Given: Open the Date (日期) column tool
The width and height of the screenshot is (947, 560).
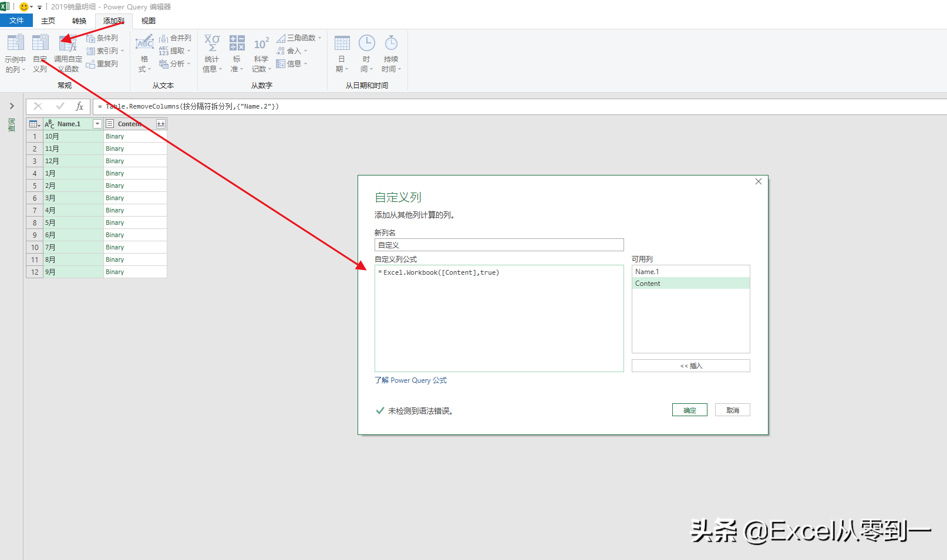Looking at the screenshot, I should click(342, 53).
